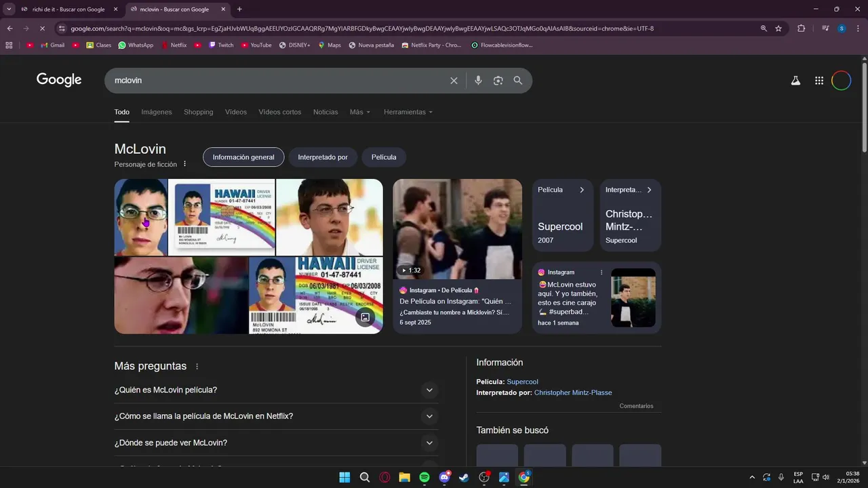Open the view-all-images icon on photo grid

point(365,317)
